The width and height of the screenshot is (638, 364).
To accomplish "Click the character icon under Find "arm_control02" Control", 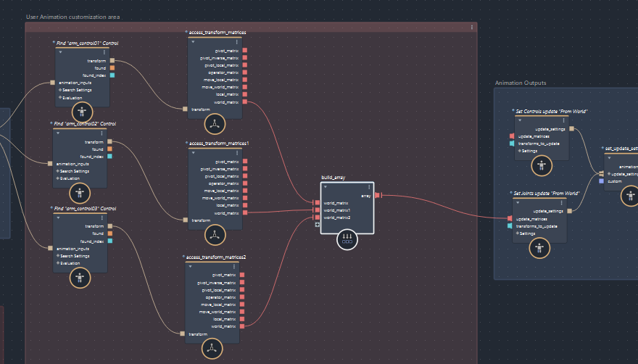I will click(80, 193).
